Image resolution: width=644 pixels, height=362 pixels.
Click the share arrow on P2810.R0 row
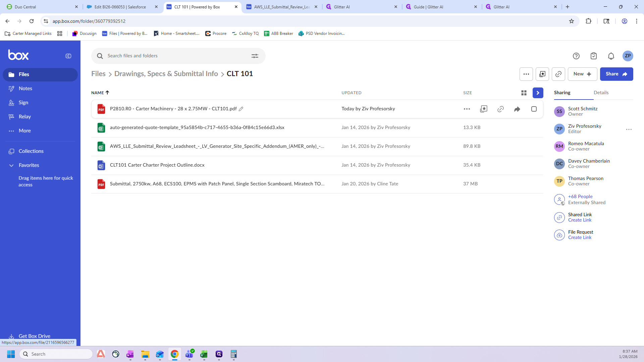coord(517,109)
